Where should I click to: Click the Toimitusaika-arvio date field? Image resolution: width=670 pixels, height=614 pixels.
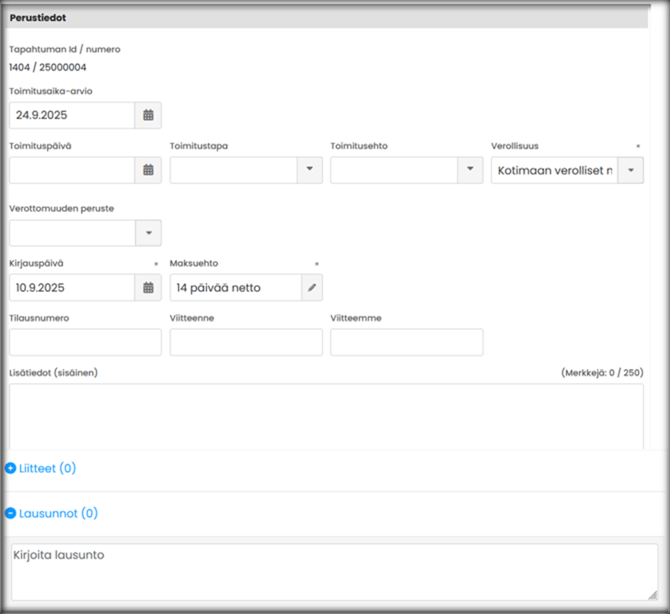coord(71,116)
